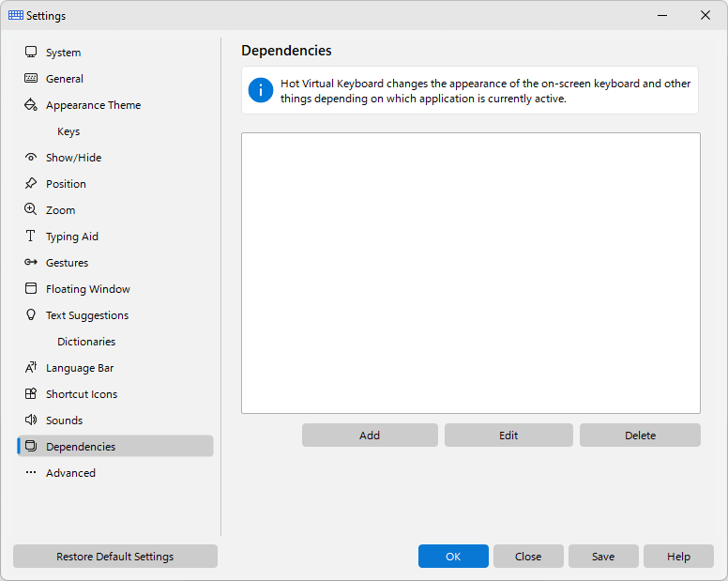The width and height of the screenshot is (728, 581).
Task: Save the settings
Action: point(603,557)
